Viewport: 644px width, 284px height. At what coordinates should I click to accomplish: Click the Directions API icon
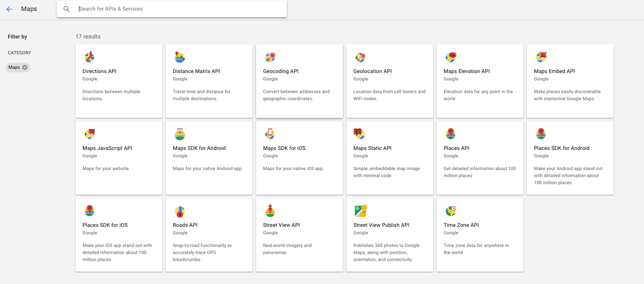pos(90,57)
